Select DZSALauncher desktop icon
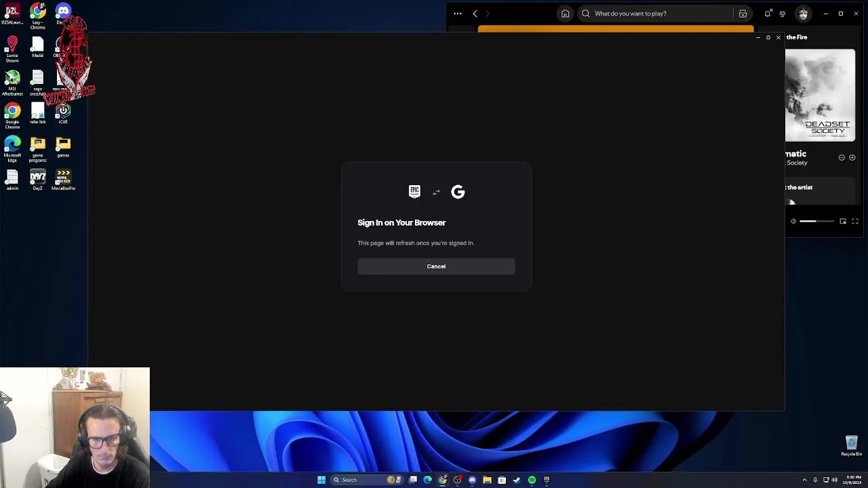 [x=12, y=15]
